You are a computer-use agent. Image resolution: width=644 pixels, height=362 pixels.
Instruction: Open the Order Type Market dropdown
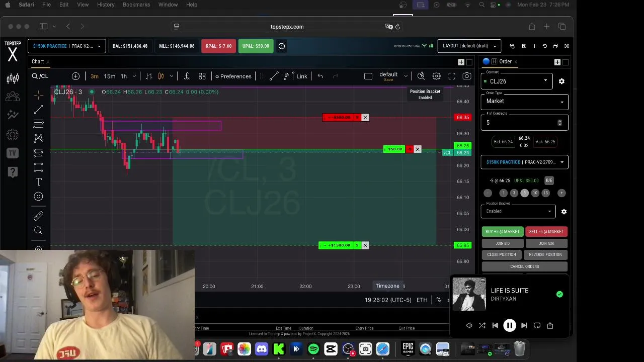click(x=524, y=102)
